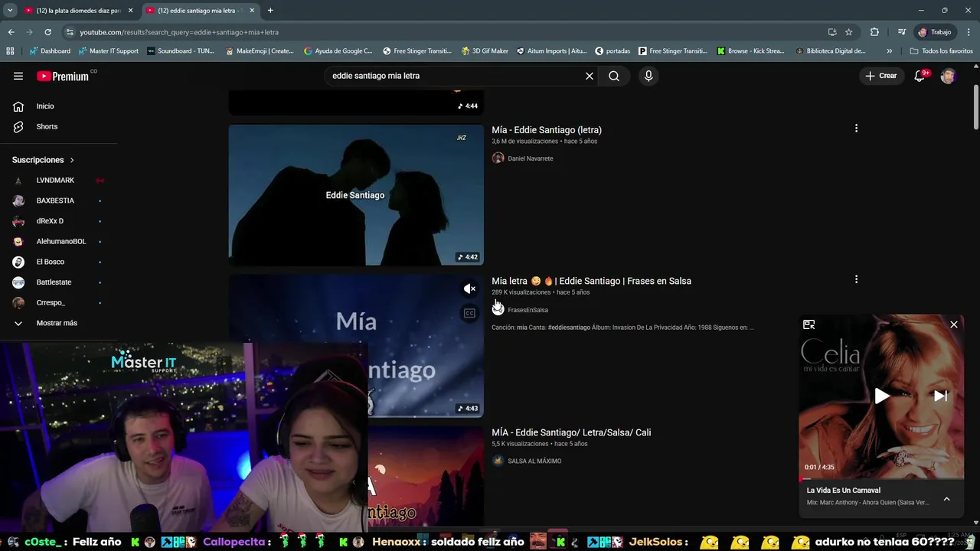980x551 pixels.
Task: Expand Mostrar más subscriptions
Action: (x=57, y=323)
